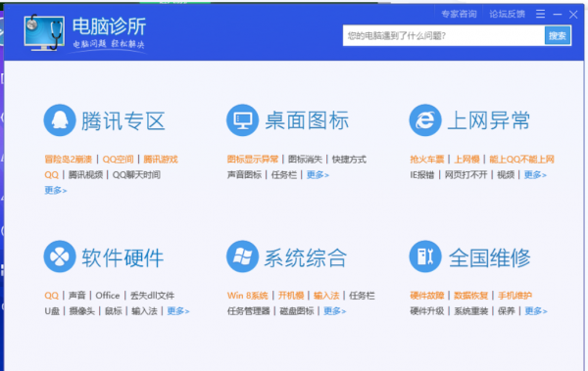Focus the problem search input box
The height and width of the screenshot is (371, 588).
click(x=444, y=35)
